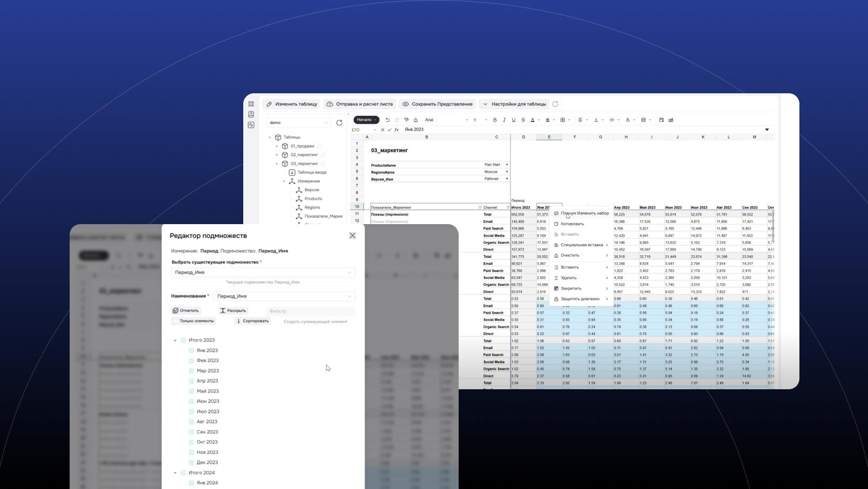Click the bold formatting icon

pyautogui.click(x=495, y=120)
